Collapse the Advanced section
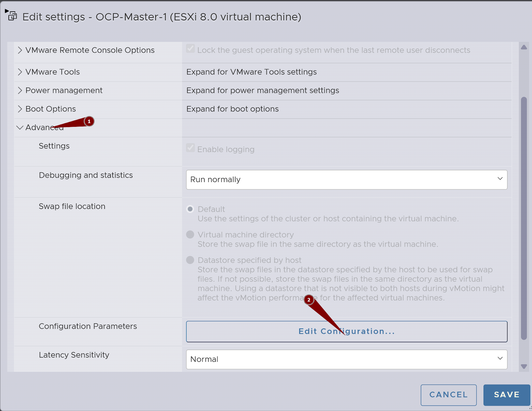This screenshot has width=532, height=411. click(20, 127)
